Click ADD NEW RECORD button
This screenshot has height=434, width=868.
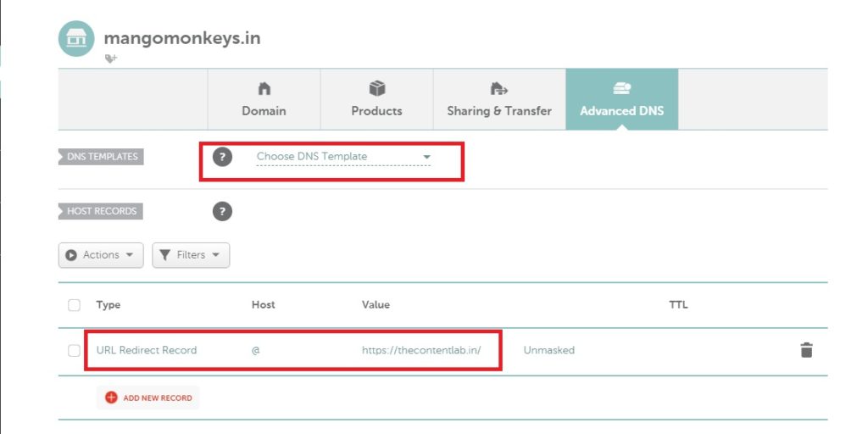(x=147, y=398)
